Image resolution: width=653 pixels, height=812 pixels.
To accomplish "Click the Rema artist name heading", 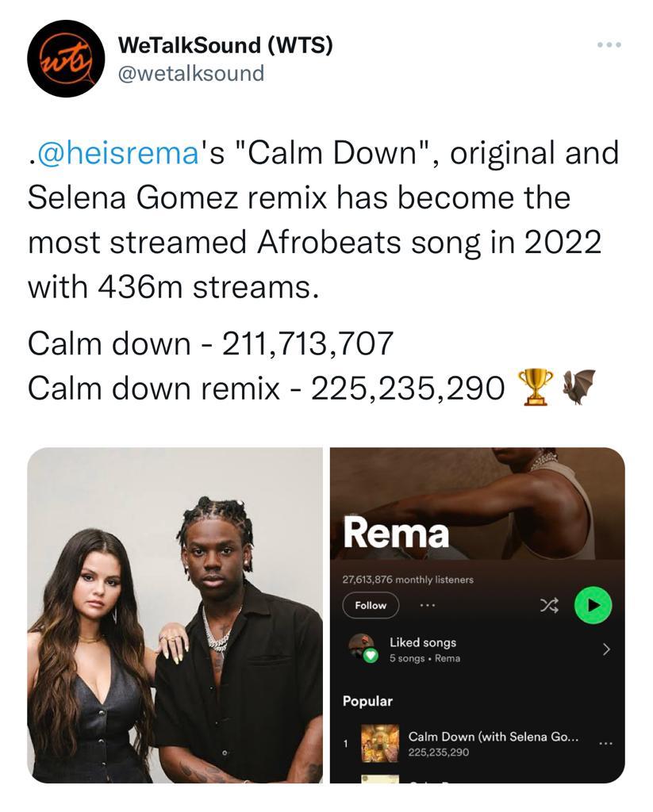I will click(x=396, y=534).
